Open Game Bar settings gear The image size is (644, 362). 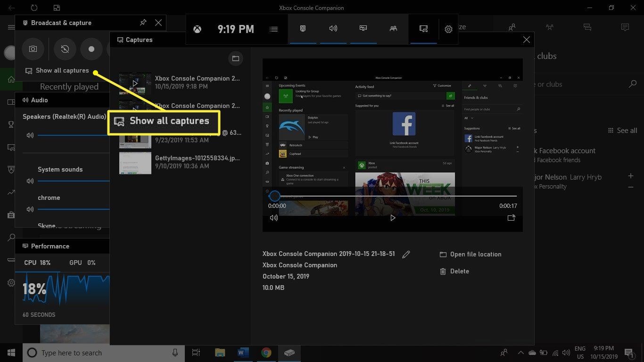pyautogui.click(x=448, y=29)
